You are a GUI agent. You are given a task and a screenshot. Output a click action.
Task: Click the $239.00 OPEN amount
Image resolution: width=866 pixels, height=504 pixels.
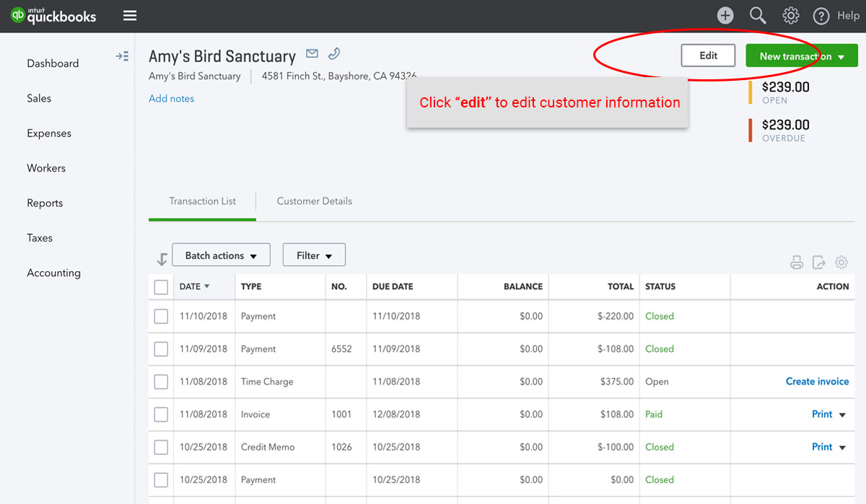coord(785,87)
